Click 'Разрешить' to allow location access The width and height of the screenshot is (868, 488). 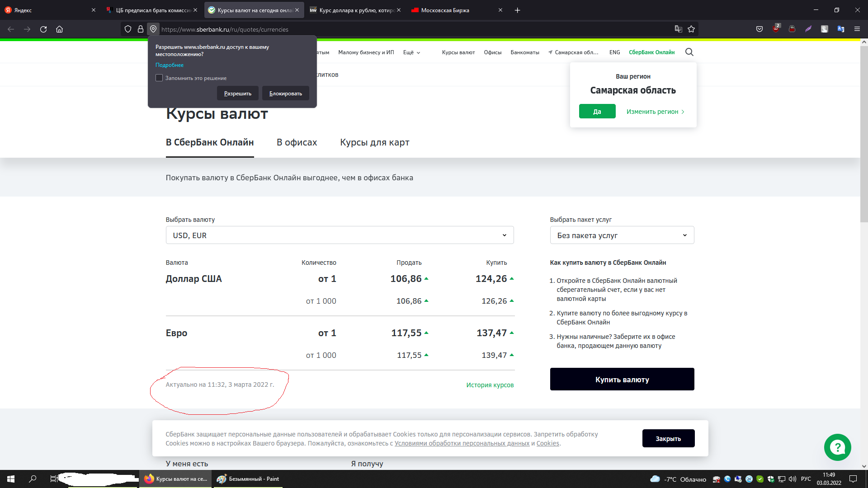click(238, 94)
